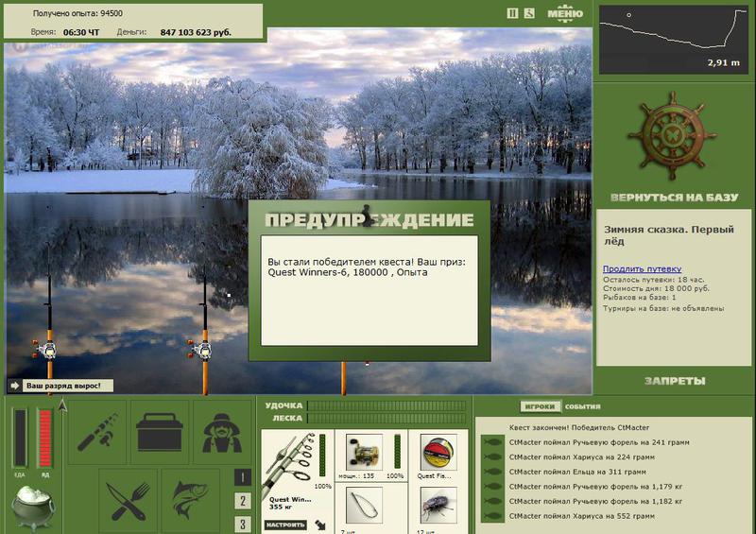
Task: Open the ЗАПРЕТЫ restrictions section
Action: 675,381
